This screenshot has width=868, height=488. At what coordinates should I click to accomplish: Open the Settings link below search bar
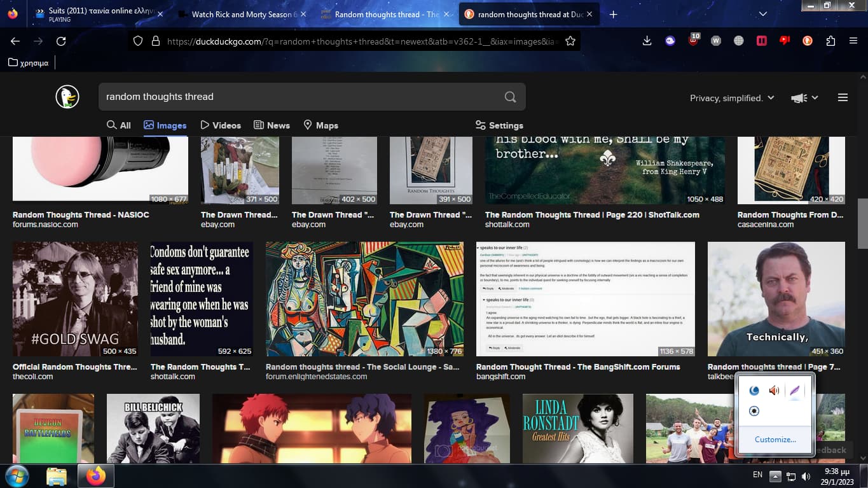tap(499, 125)
